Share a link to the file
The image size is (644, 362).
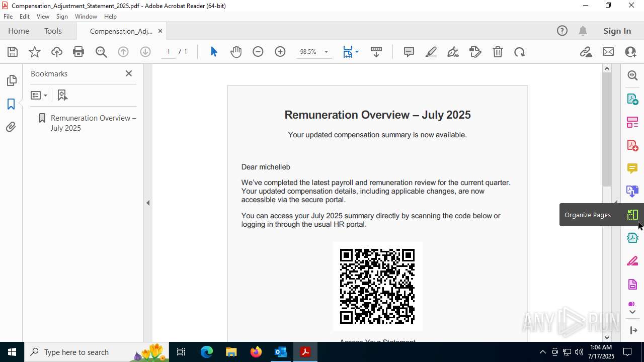[586, 52]
